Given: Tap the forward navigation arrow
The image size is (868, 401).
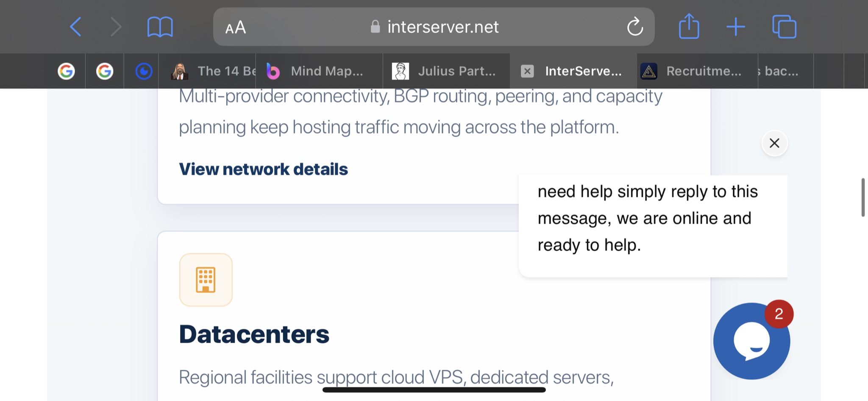Looking at the screenshot, I should [x=116, y=27].
